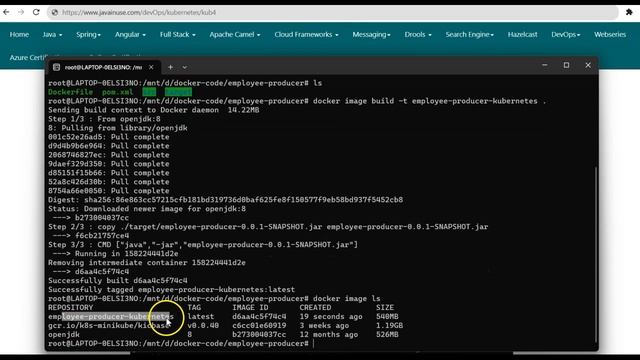640x360 pixels.
Task: Click 'pom.xml' in the ls output
Action: pyautogui.click(x=118, y=92)
